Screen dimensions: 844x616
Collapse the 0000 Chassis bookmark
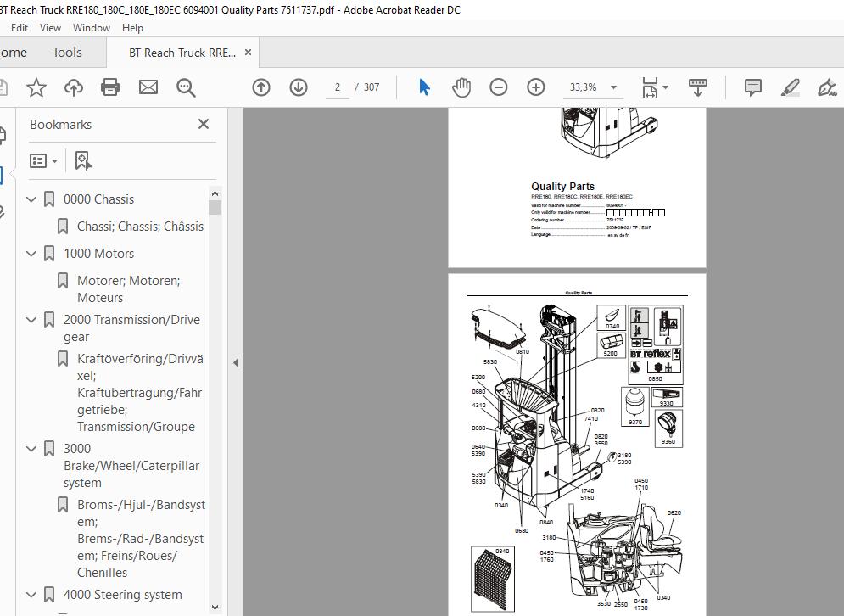pos(31,199)
